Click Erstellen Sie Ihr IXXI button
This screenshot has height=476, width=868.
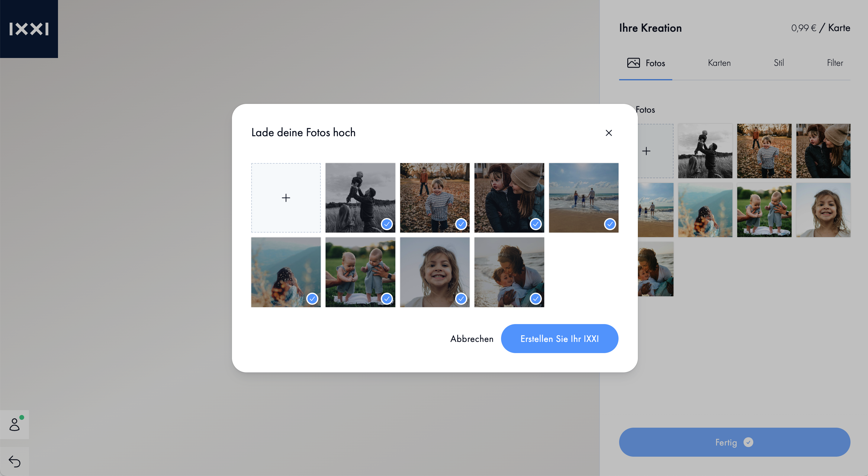pyautogui.click(x=559, y=339)
